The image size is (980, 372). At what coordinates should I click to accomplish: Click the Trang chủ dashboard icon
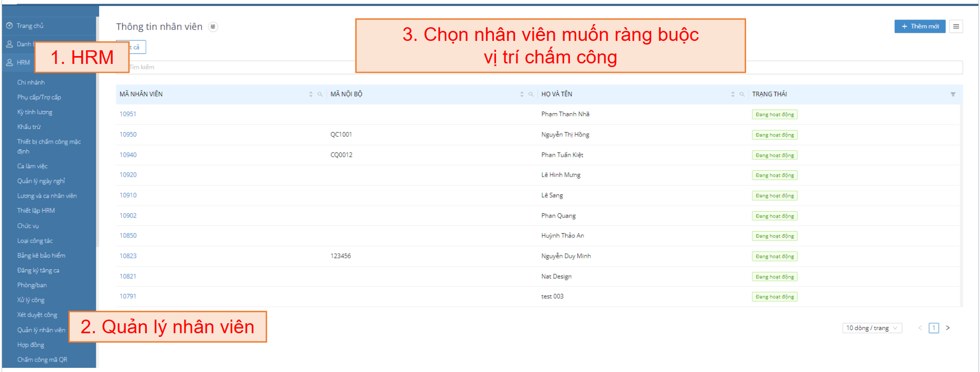point(9,26)
